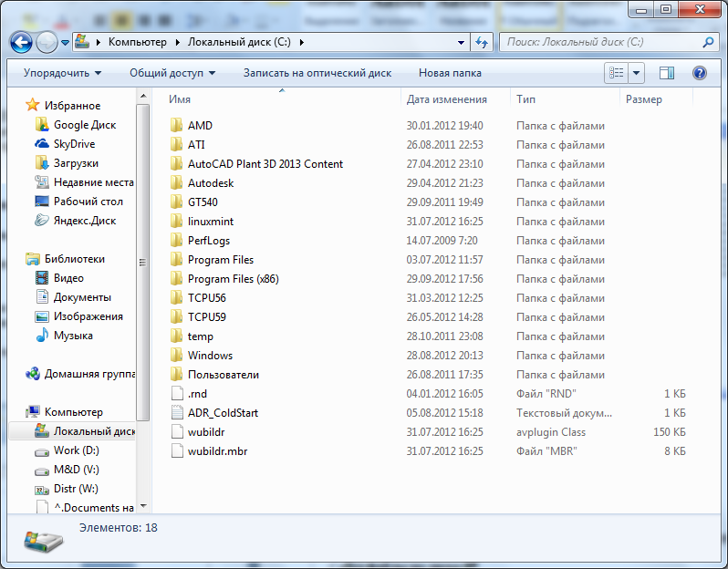Select the TCPU59 folder

pos(198,317)
